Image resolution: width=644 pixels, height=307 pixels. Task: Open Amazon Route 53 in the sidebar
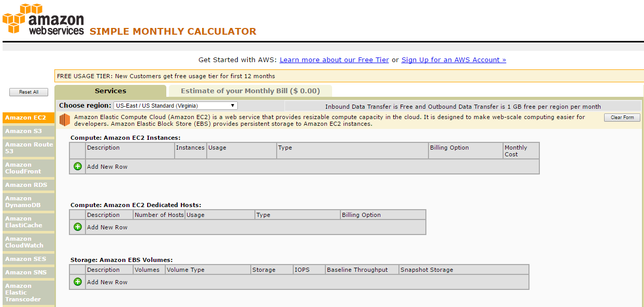tap(28, 148)
